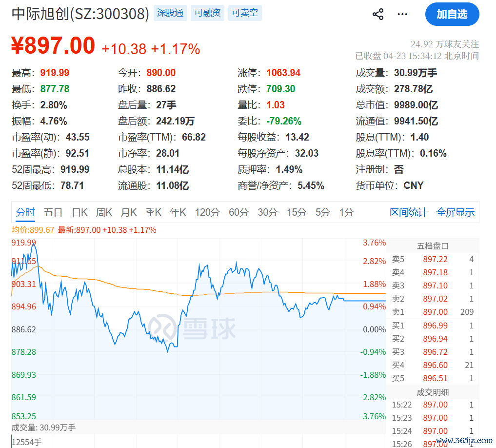The width and height of the screenshot is (496, 448).
Task: Select the 卖5 row at 897.22
Action: [433, 259]
